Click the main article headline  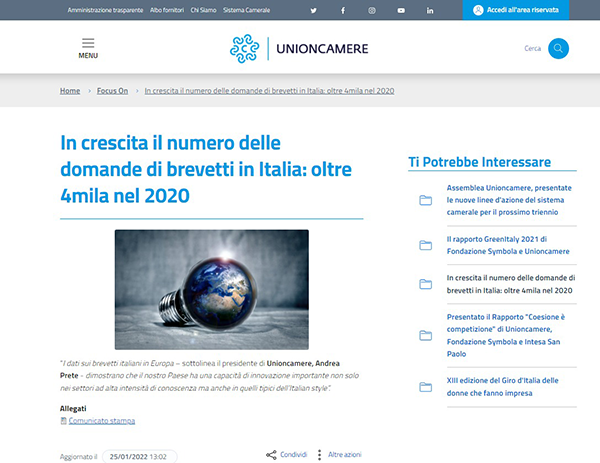coord(206,169)
